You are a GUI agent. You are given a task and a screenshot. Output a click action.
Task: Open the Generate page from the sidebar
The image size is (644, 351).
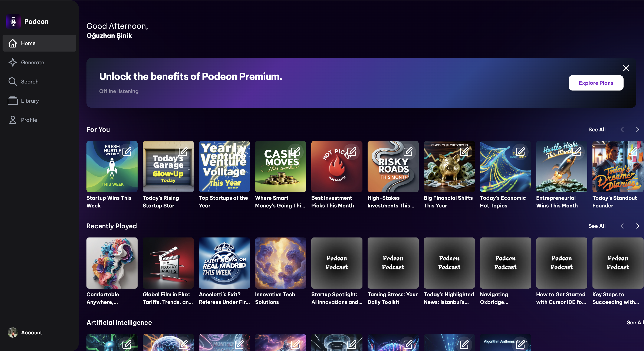[32, 62]
